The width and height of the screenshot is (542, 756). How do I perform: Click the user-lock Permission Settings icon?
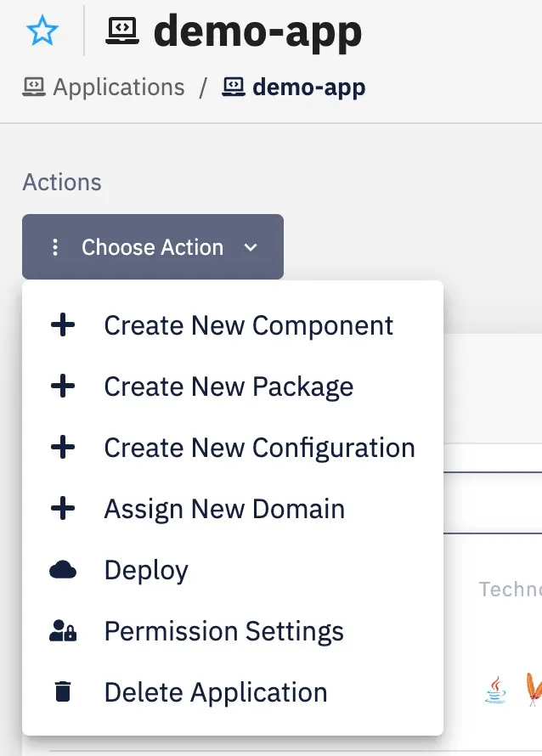click(x=63, y=631)
